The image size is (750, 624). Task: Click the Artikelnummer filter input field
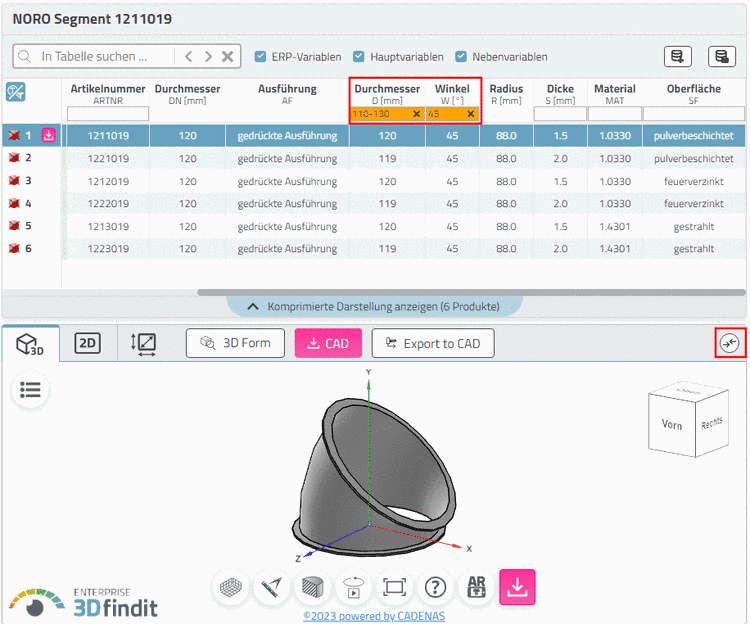pyautogui.click(x=108, y=114)
